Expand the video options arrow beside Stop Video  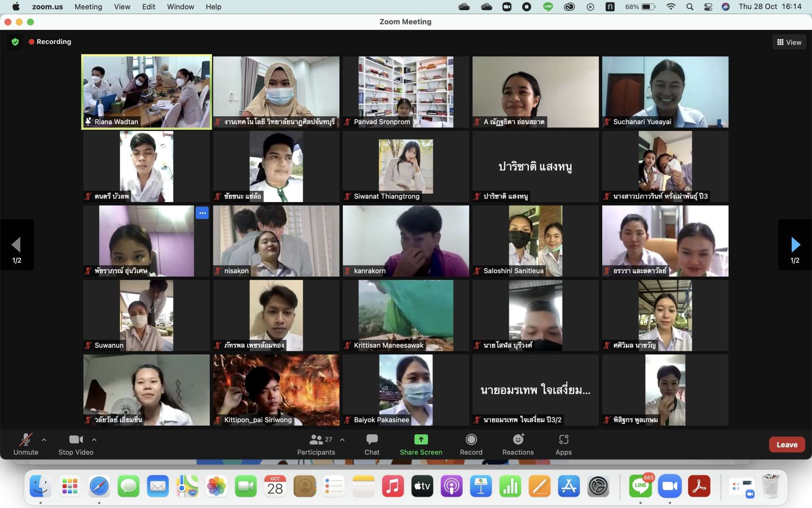coord(94,440)
